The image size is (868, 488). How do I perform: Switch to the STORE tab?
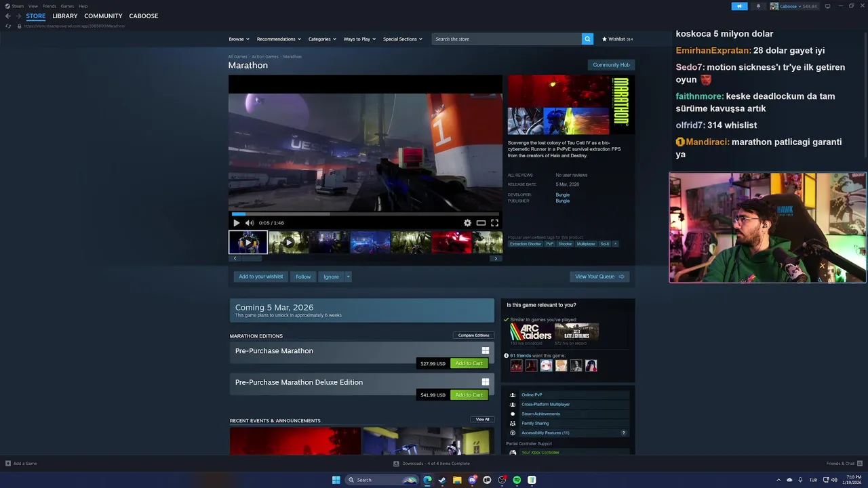36,16
